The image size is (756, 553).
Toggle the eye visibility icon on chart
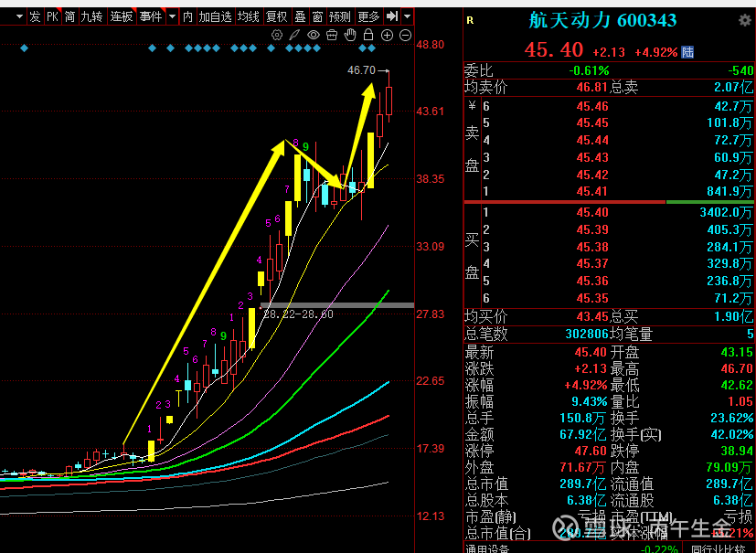pyautogui.click(x=314, y=35)
